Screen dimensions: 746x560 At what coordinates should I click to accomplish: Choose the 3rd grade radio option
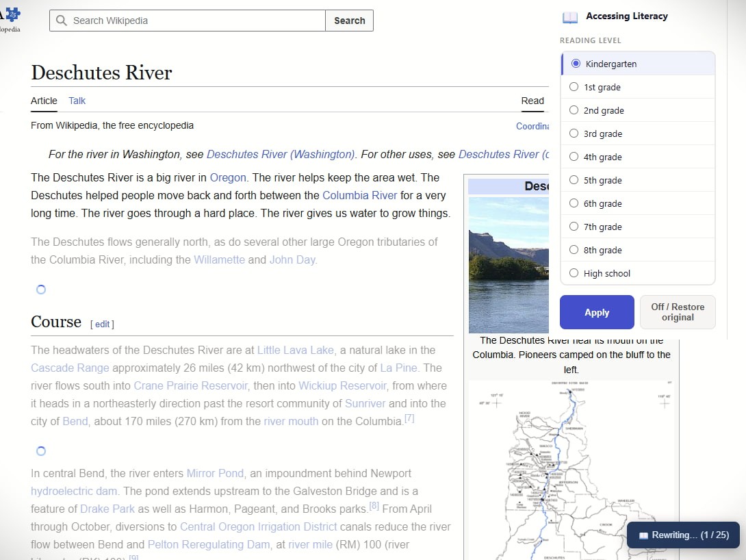pyautogui.click(x=638, y=133)
